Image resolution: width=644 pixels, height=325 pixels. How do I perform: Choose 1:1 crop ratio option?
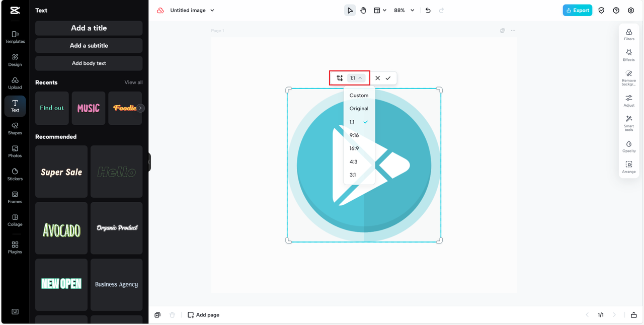tap(359, 122)
